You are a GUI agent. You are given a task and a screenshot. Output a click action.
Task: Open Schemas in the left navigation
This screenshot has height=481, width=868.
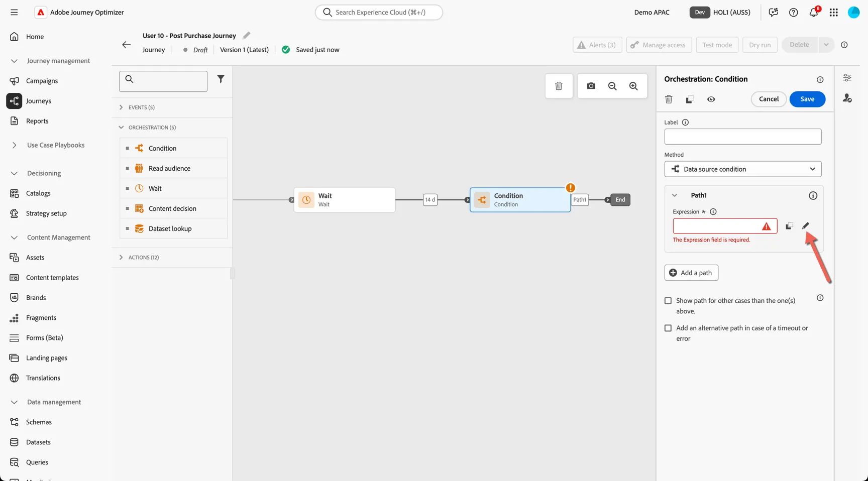(39, 422)
